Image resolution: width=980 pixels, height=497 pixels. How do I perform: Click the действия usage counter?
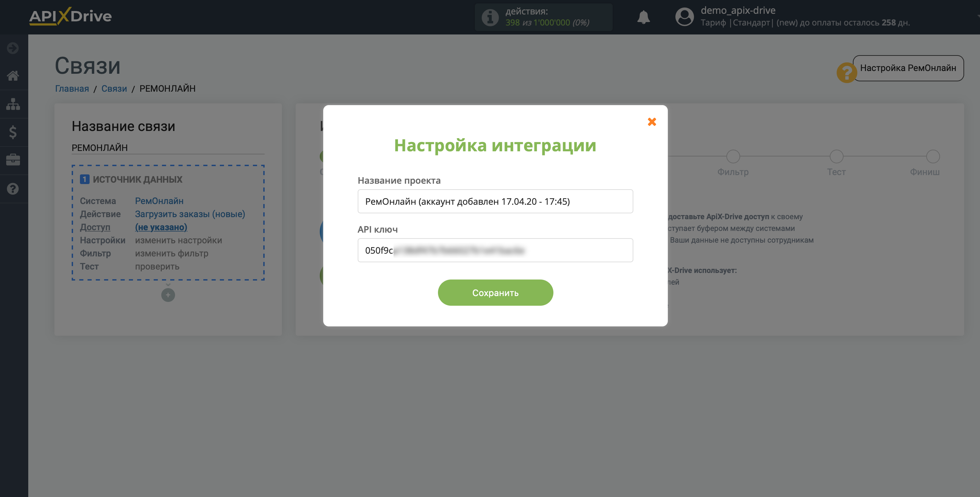tap(543, 17)
